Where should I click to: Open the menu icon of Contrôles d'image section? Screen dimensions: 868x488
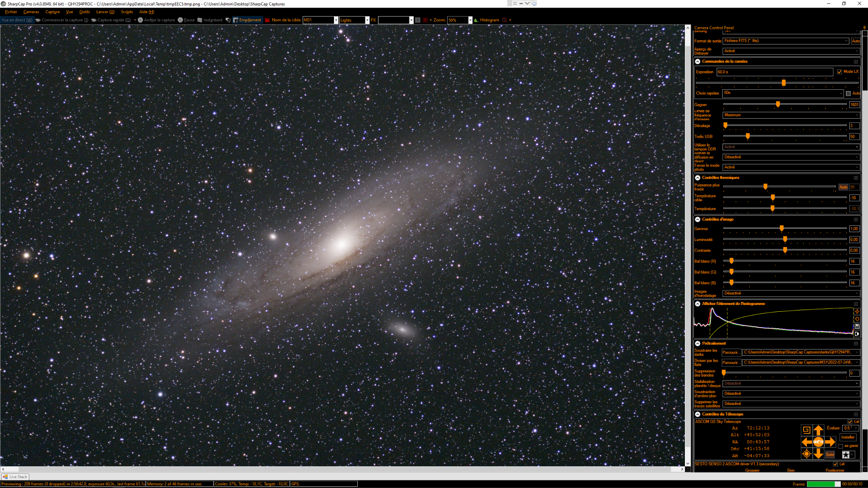click(x=856, y=219)
